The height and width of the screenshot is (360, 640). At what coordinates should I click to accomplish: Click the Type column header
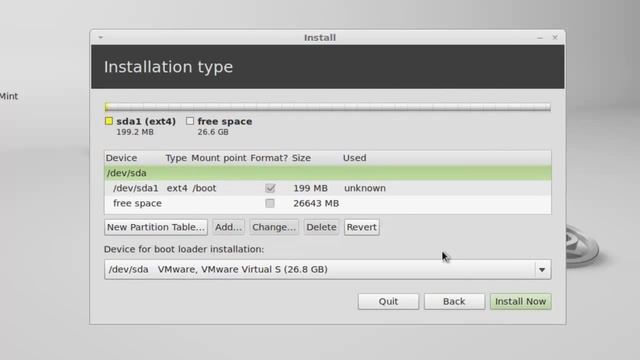pyautogui.click(x=176, y=158)
